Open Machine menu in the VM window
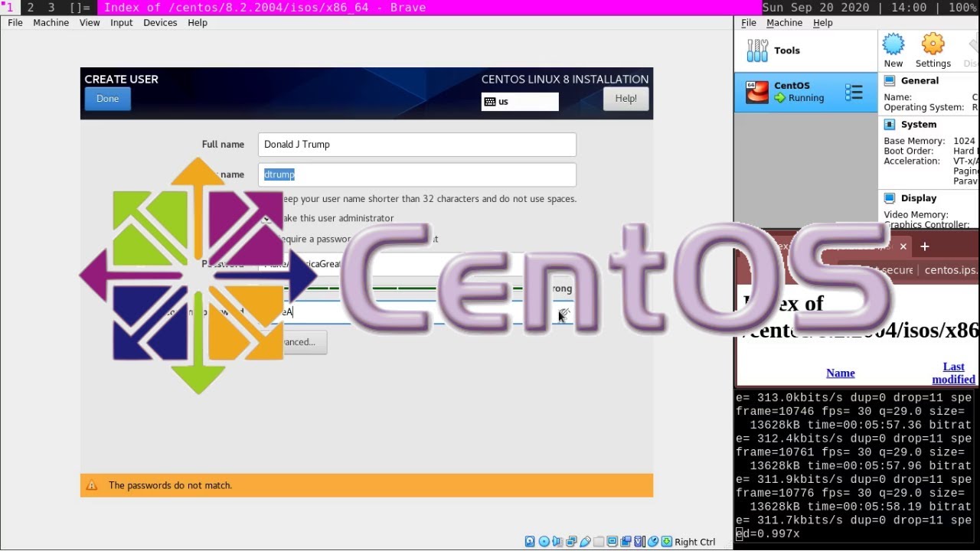 coord(51,23)
